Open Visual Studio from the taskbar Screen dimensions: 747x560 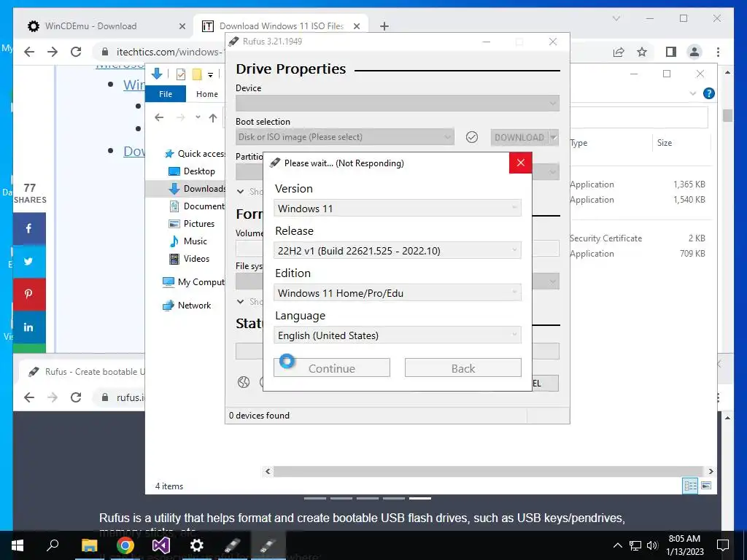pos(161,545)
